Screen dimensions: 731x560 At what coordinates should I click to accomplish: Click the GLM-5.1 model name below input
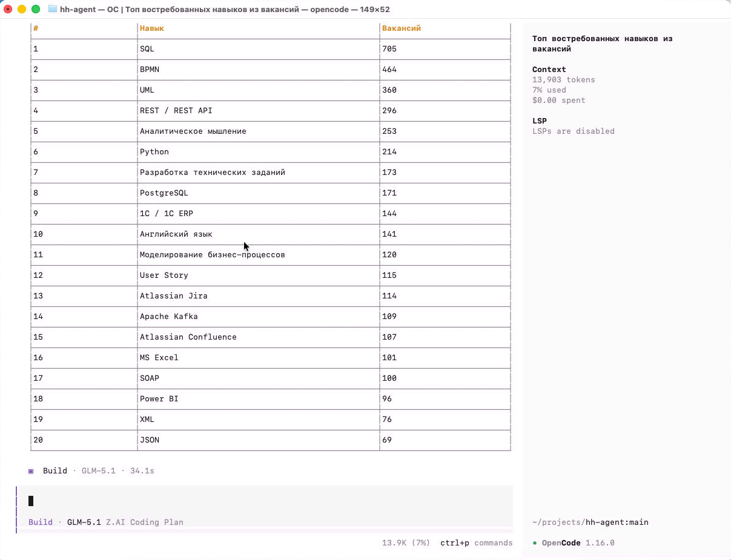[84, 522]
